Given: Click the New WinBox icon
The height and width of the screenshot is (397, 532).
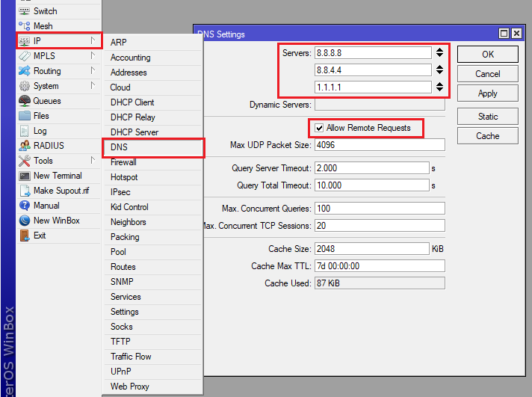Looking at the screenshot, I should 25,221.
